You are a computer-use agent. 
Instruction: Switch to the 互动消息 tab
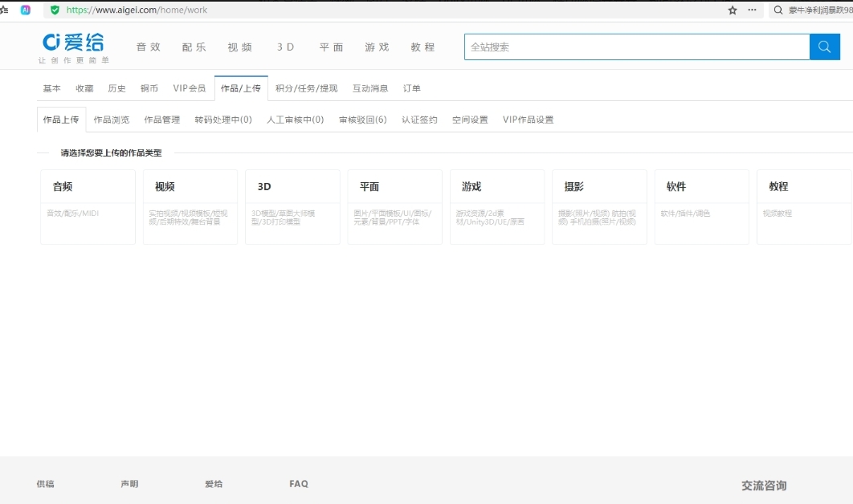point(370,88)
